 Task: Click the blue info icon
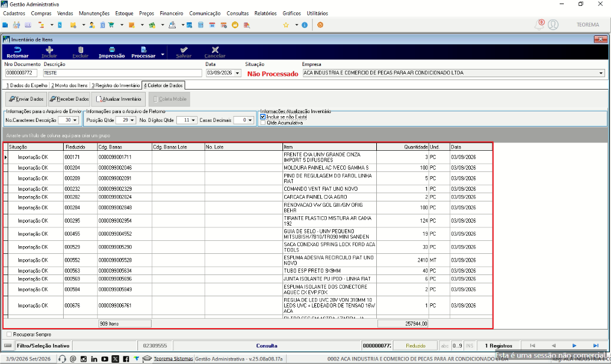tap(305, 25)
